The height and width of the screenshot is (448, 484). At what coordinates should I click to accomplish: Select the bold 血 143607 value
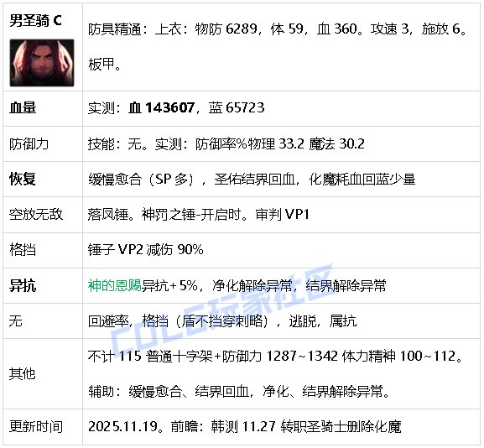[x=161, y=107]
